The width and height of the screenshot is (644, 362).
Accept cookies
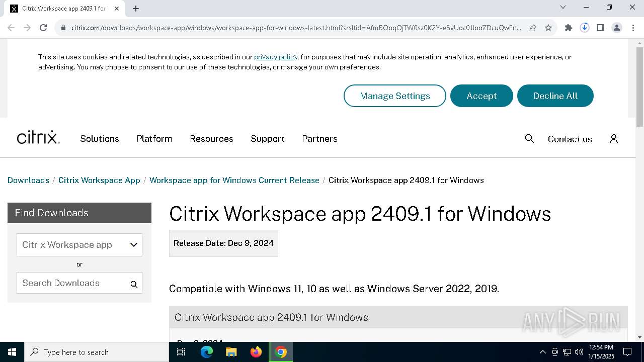(481, 96)
